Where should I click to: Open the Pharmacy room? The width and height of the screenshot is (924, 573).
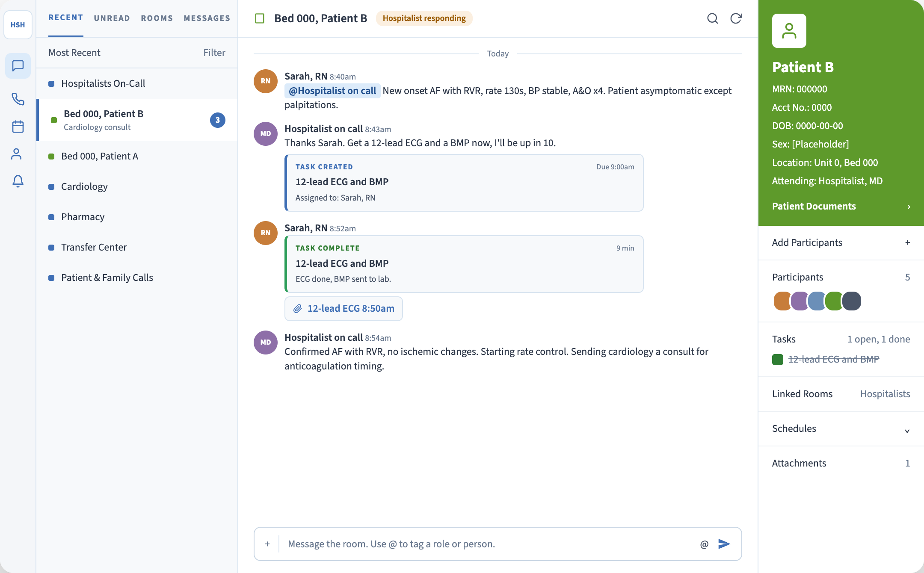pos(137,217)
